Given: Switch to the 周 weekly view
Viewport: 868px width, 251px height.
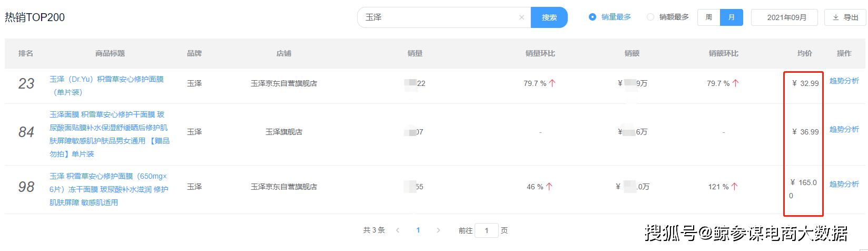Looking at the screenshot, I should 709,17.
